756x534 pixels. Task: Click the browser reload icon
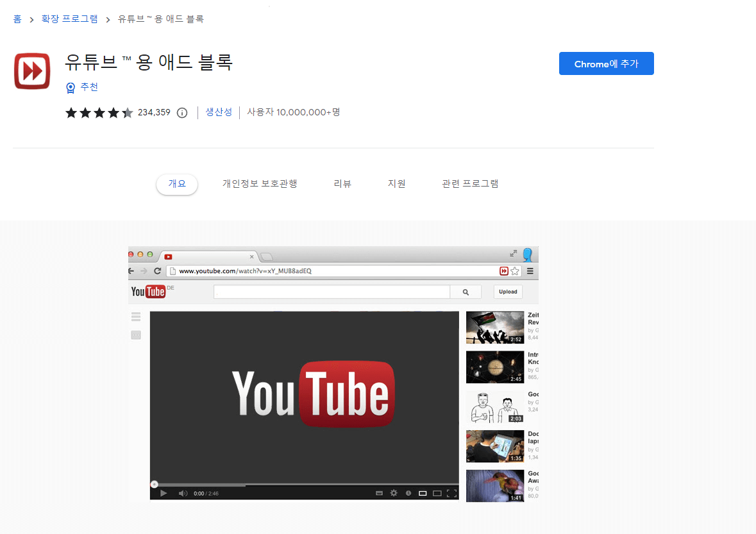(x=158, y=271)
